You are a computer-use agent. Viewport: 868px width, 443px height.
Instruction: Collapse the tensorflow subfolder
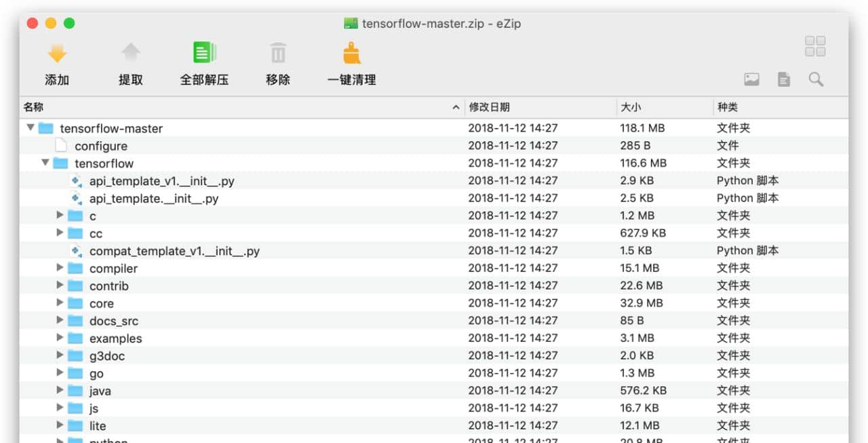45,163
